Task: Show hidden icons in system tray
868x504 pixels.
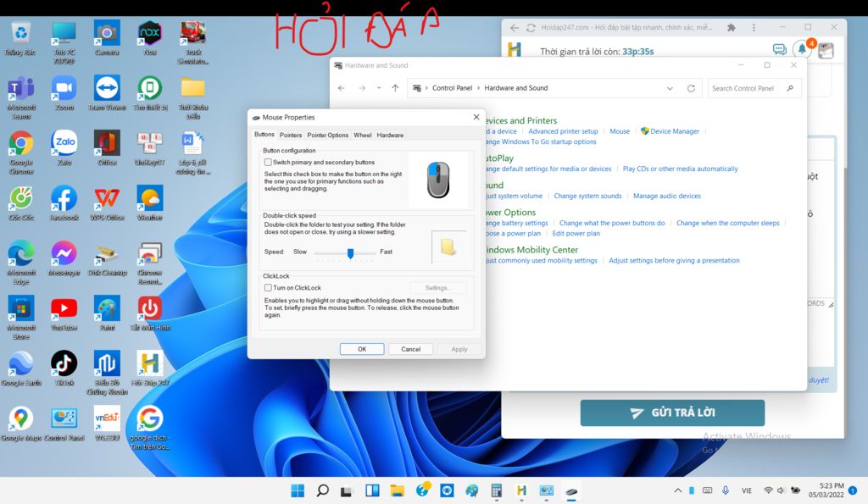Action: point(677,490)
